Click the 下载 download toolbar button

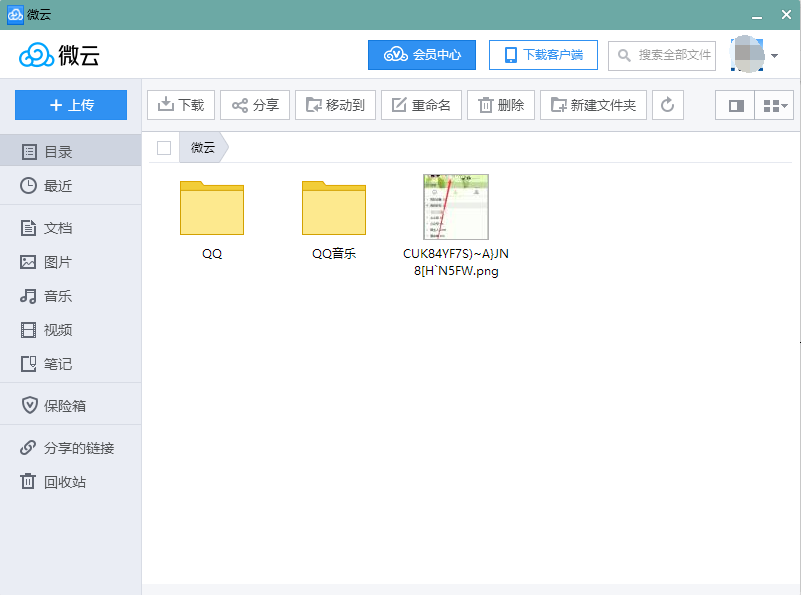pos(180,105)
